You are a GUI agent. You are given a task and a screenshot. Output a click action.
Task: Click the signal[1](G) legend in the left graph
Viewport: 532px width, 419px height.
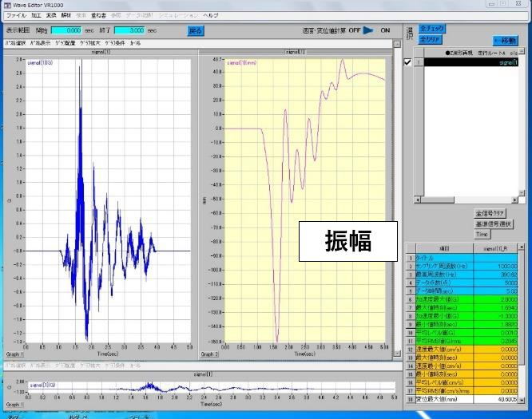(x=40, y=63)
